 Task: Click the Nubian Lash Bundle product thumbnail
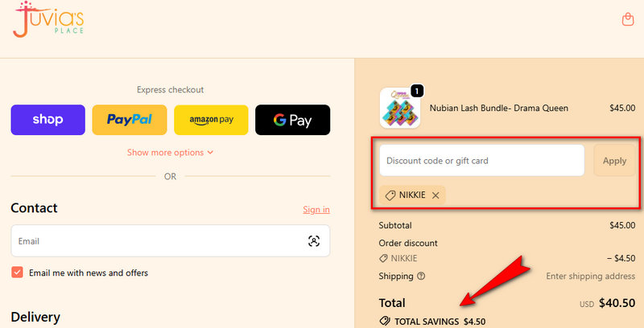(x=400, y=109)
